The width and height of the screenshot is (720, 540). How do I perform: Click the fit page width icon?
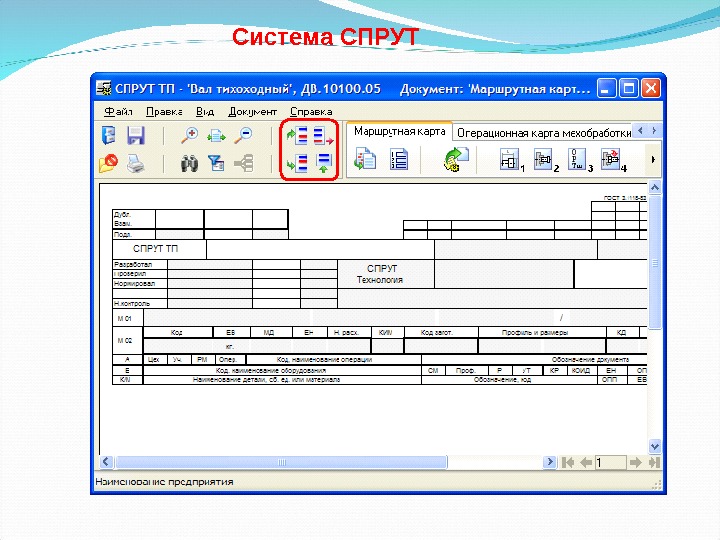pyautogui.click(x=216, y=136)
